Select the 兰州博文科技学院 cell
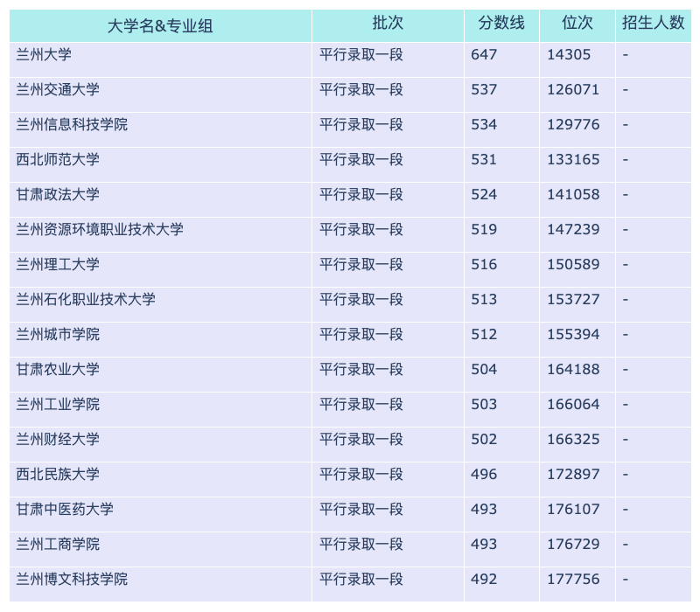The width and height of the screenshot is (700, 612). (x=72, y=579)
